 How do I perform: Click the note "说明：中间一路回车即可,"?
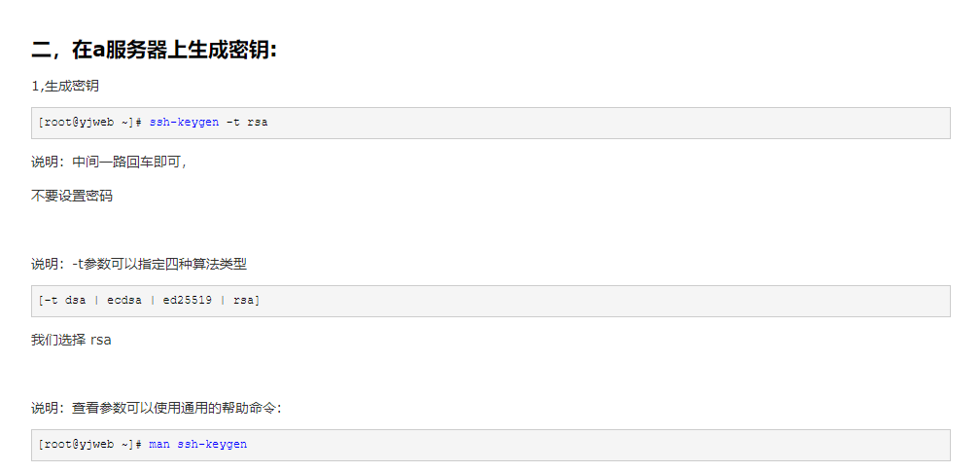pos(109,161)
